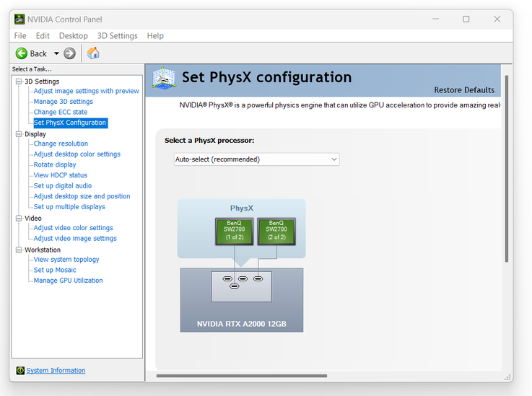Click the PhysX diagram title
The image size is (532, 396).
pos(242,208)
